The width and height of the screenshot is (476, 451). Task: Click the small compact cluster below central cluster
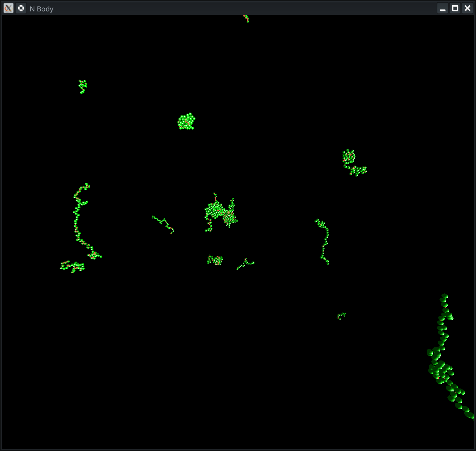[215, 260]
